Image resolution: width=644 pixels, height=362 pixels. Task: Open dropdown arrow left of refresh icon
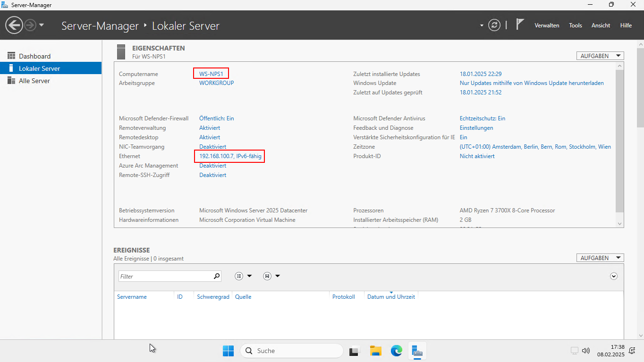(x=482, y=25)
